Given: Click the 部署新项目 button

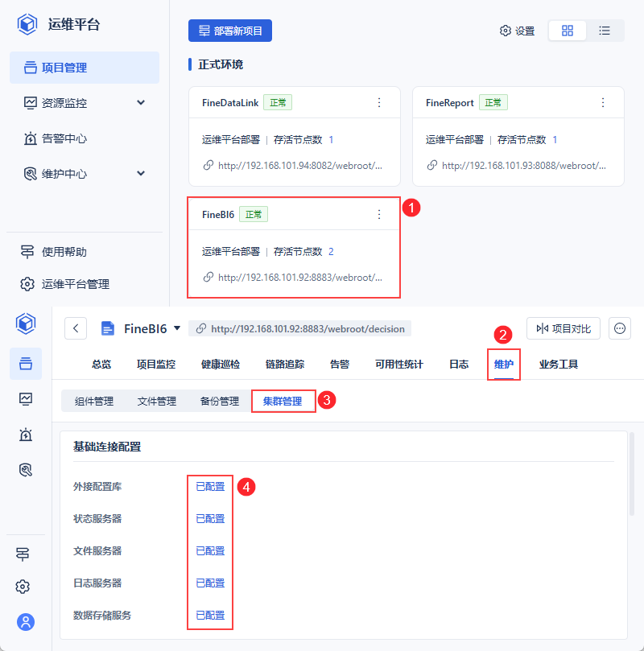Looking at the screenshot, I should pyautogui.click(x=230, y=31).
